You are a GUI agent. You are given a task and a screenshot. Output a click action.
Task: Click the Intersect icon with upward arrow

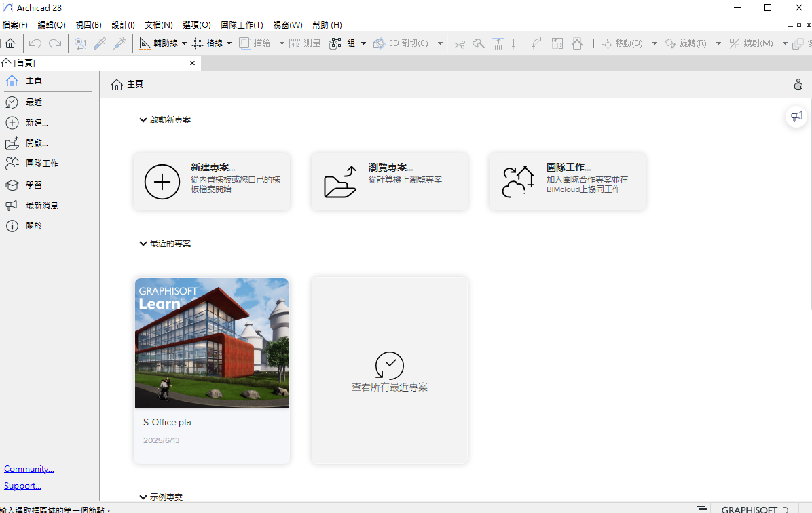pos(498,43)
